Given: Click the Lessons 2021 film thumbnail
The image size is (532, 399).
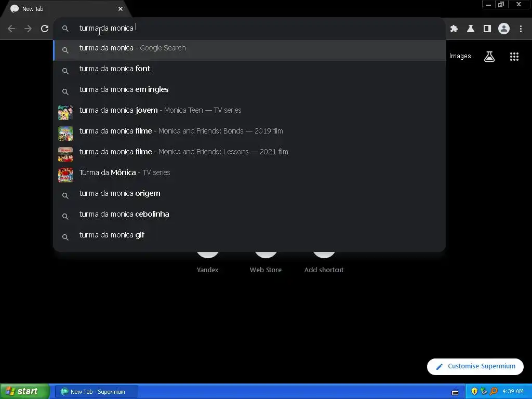Looking at the screenshot, I should tap(65, 154).
